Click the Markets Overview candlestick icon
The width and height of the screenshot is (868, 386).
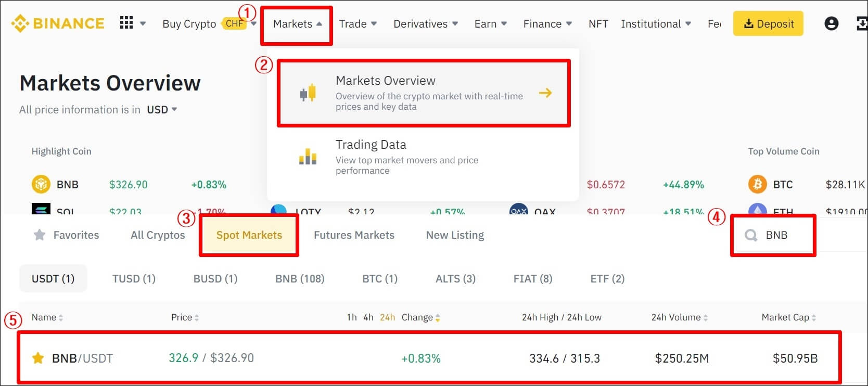coord(308,93)
